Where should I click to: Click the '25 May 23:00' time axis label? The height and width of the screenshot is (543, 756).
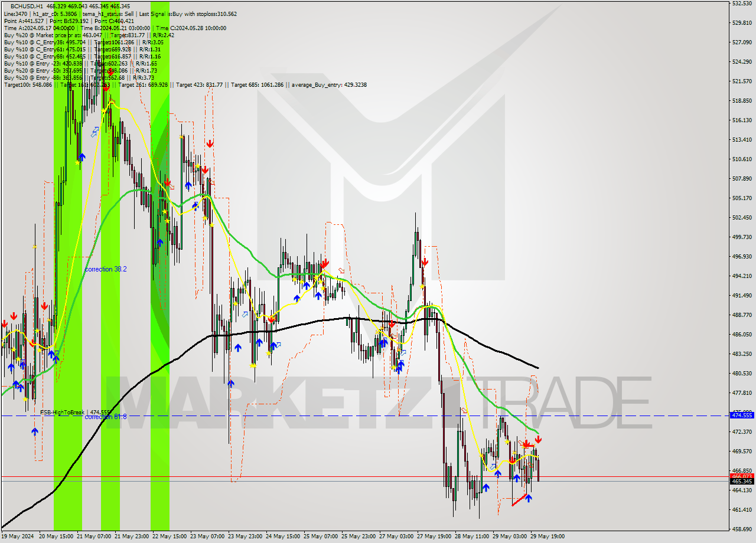[359, 537]
